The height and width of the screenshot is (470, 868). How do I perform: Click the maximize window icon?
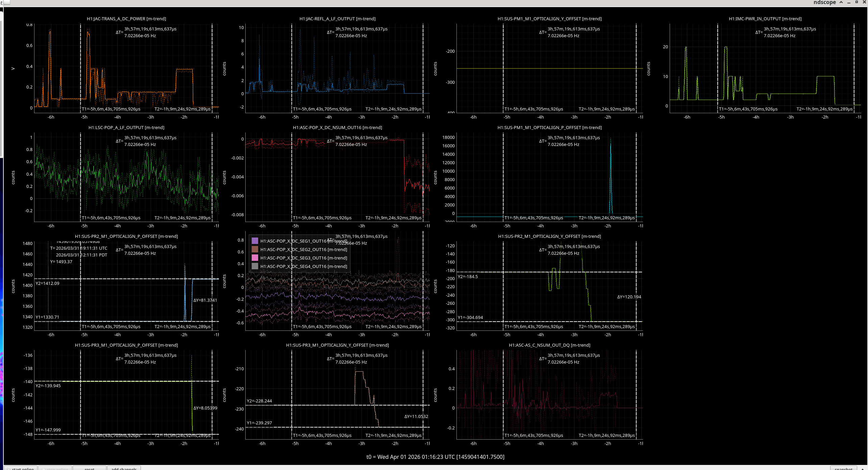click(x=857, y=2)
